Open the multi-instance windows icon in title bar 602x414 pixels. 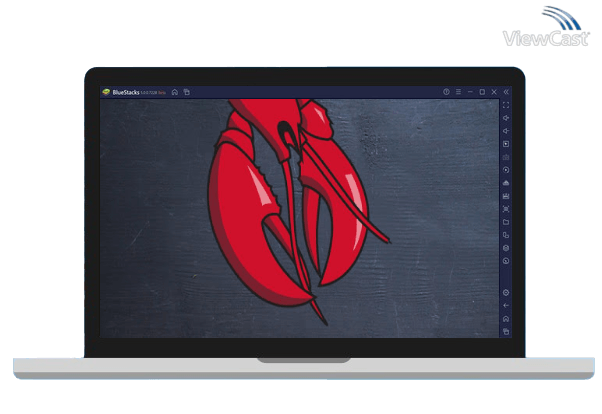[187, 92]
